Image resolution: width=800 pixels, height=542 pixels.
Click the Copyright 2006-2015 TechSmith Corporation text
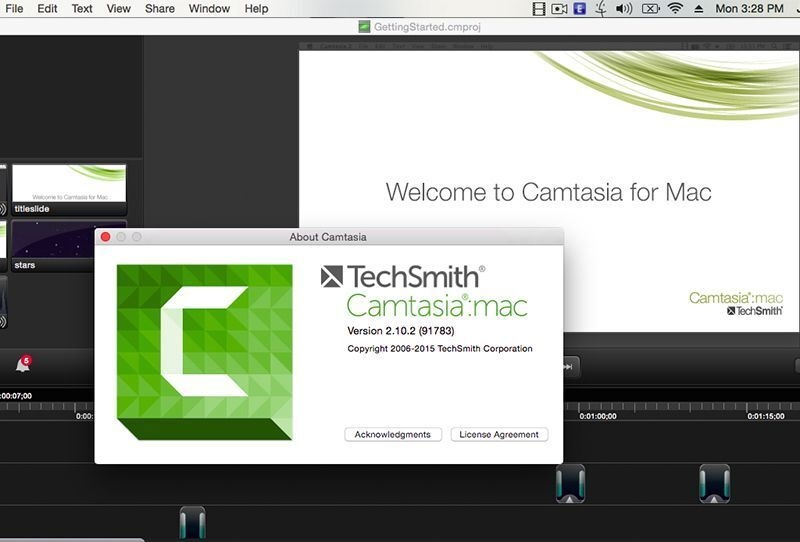point(440,349)
